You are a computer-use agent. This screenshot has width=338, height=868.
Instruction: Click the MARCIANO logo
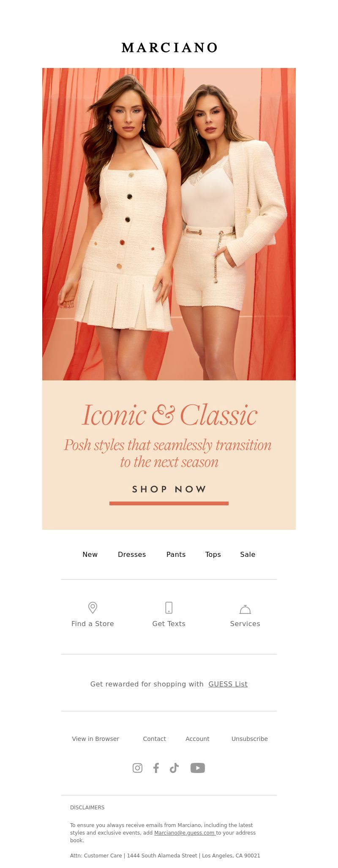pos(169,48)
